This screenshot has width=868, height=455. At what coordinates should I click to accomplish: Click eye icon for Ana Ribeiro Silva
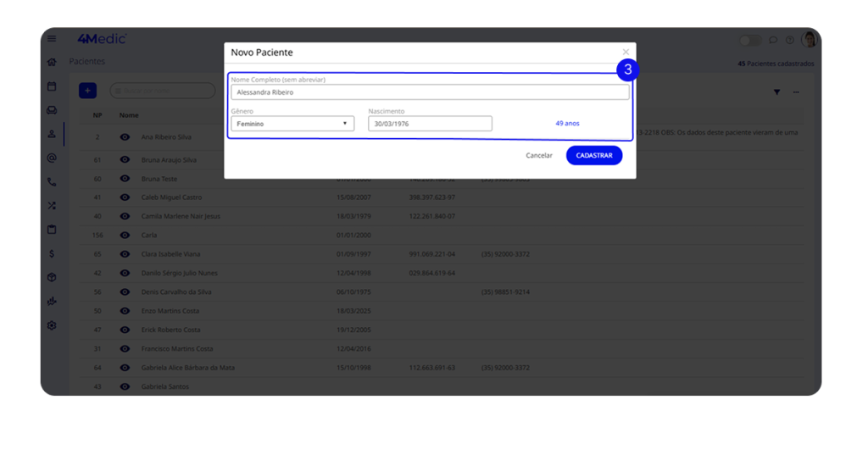point(125,136)
